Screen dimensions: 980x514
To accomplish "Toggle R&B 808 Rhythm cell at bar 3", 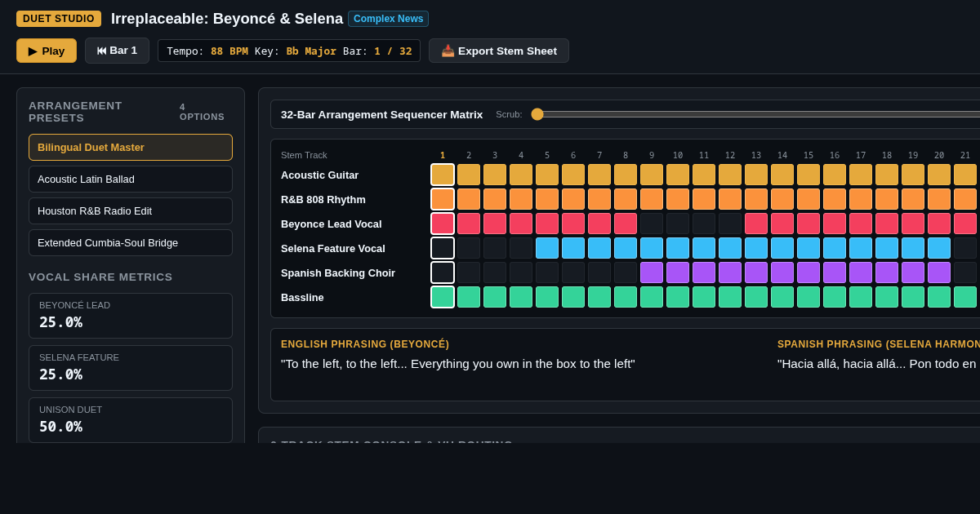I will click(x=495, y=199).
